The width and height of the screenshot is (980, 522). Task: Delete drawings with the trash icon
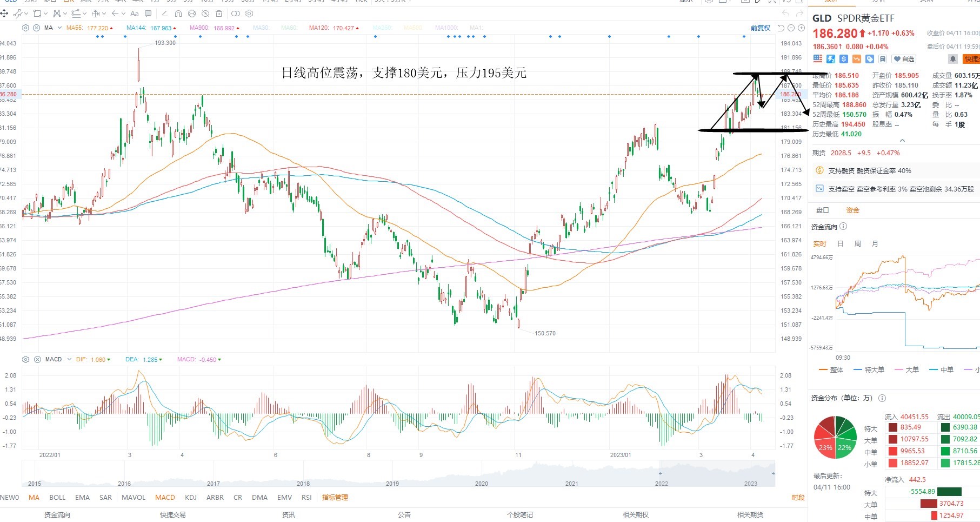click(x=219, y=13)
